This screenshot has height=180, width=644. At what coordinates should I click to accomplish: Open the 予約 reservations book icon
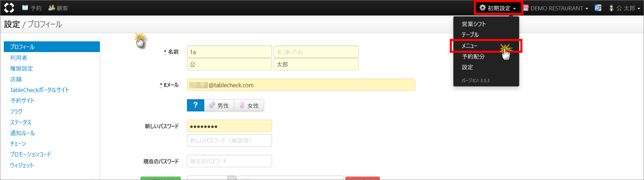[x=25, y=8]
